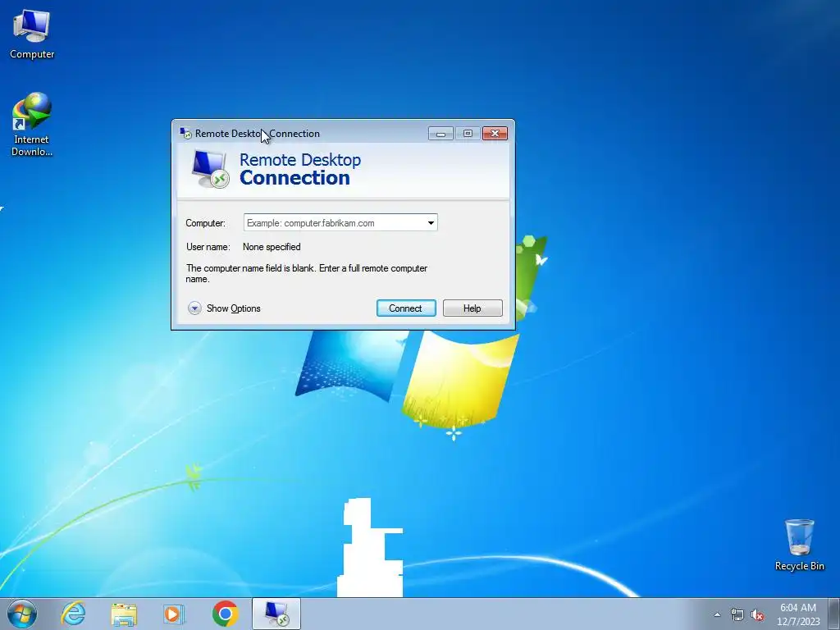Open Help in Remote Desktop Connection
840x630 pixels.
tap(472, 308)
